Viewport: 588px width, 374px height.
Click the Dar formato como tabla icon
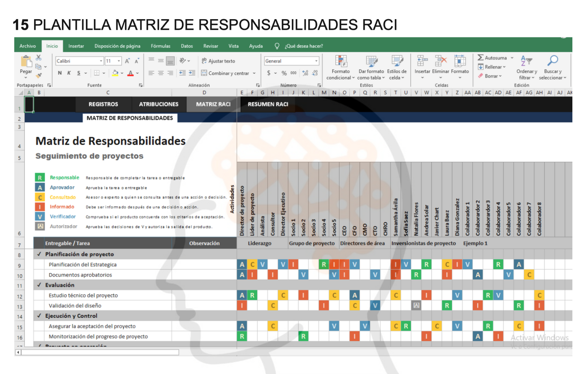tap(372, 61)
